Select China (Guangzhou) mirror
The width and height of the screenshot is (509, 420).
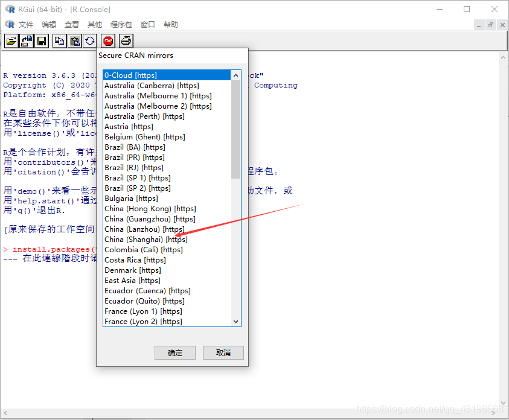click(167, 219)
